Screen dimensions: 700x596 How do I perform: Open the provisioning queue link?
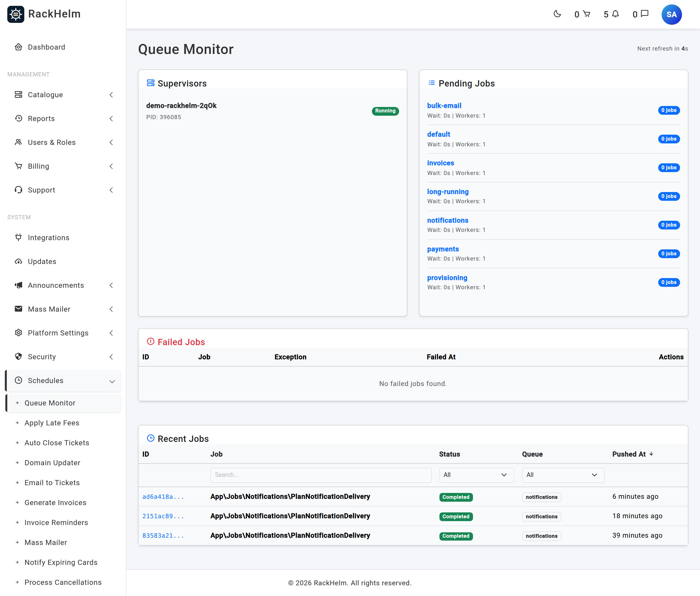pyautogui.click(x=447, y=278)
